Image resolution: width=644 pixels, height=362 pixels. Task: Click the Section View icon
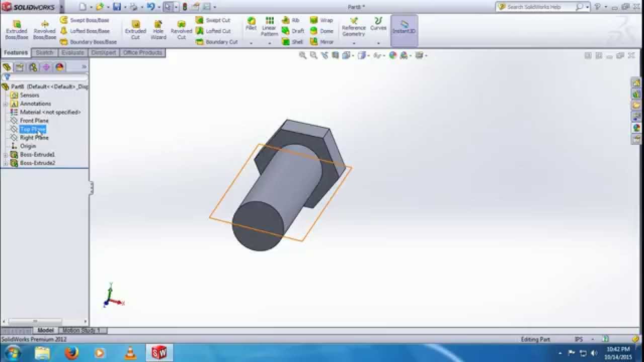click(335, 55)
